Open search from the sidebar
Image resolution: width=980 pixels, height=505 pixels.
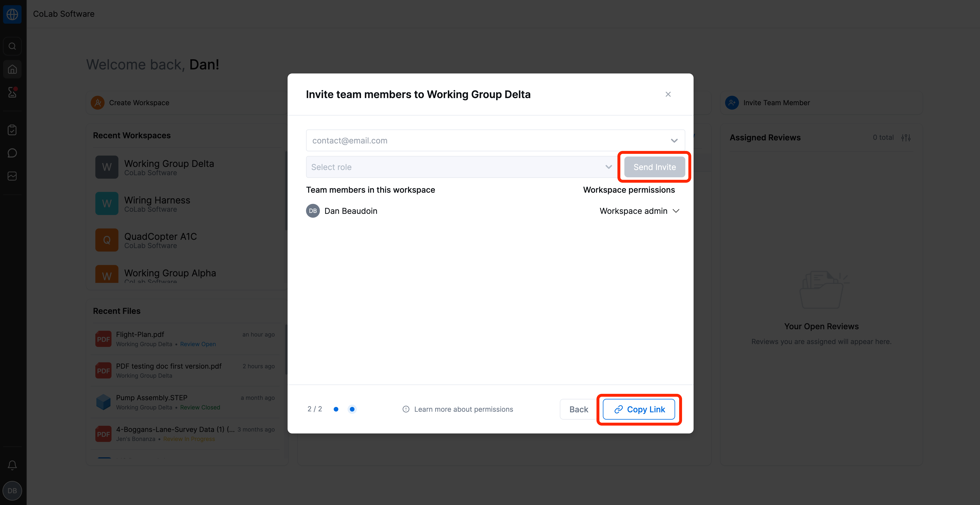coord(12,46)
